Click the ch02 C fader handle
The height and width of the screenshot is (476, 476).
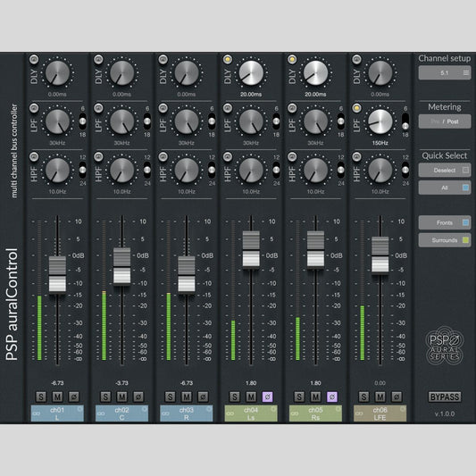click(x=122, y=266)
